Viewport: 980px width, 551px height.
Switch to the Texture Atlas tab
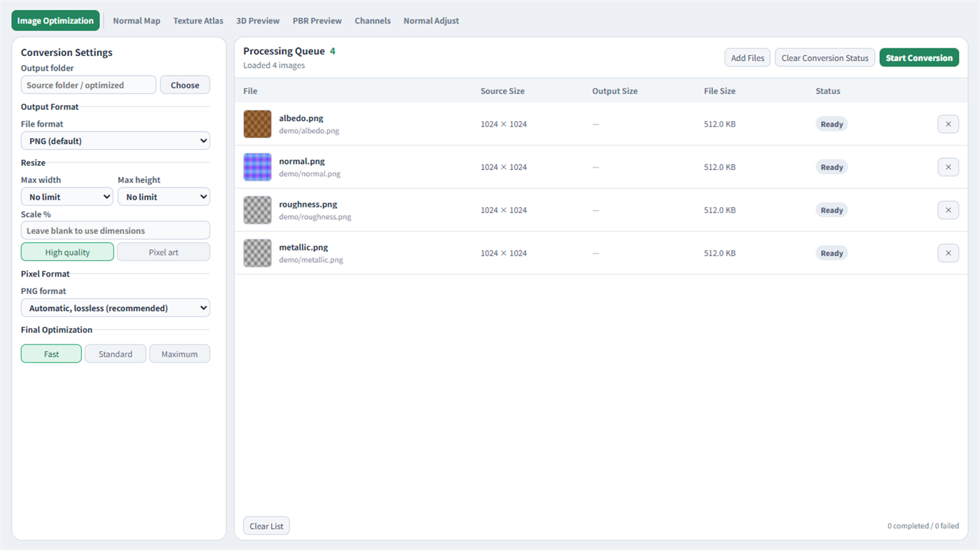point(198,20)
